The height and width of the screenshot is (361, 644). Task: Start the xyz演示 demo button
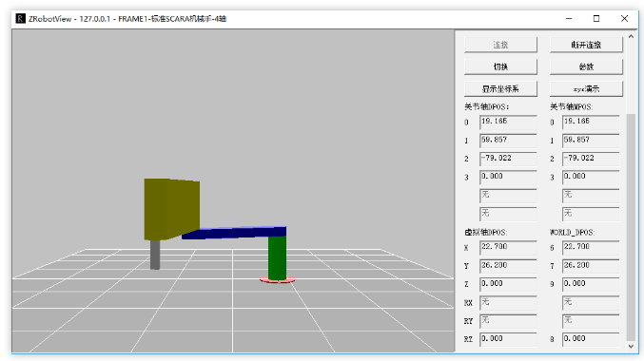tap(586, 88)
